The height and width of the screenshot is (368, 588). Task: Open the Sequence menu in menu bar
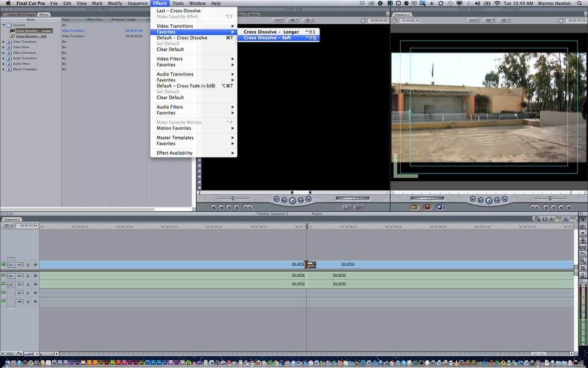(138, 4)
